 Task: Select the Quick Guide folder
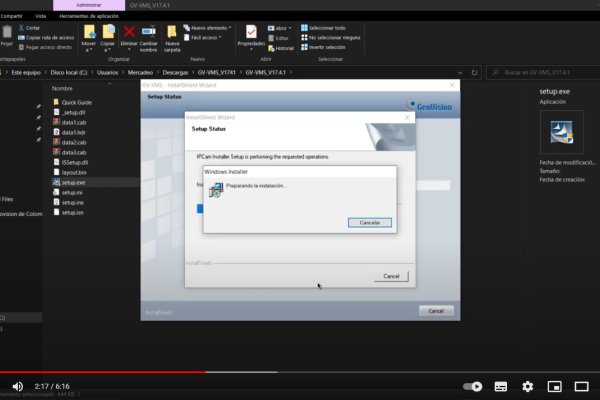[77, 102]
